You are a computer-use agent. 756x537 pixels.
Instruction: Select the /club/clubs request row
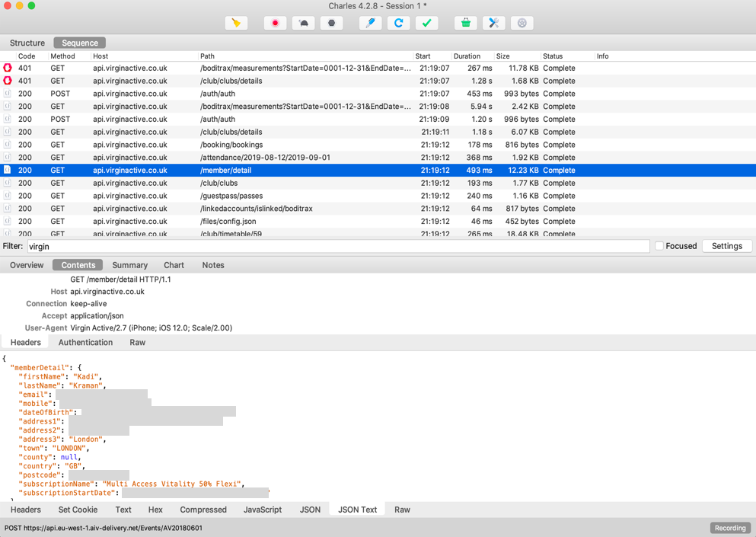coord(378,183)
